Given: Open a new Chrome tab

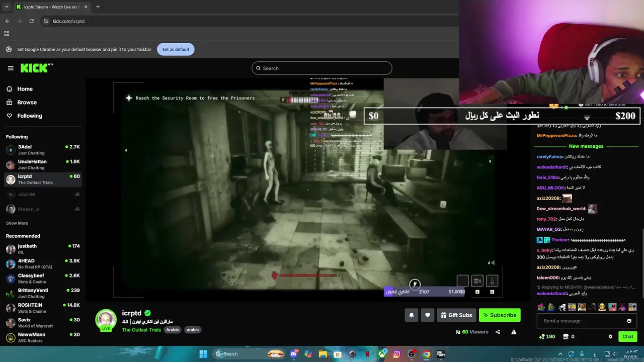Looking at the screenshot, I should click(x=98, y=7).
